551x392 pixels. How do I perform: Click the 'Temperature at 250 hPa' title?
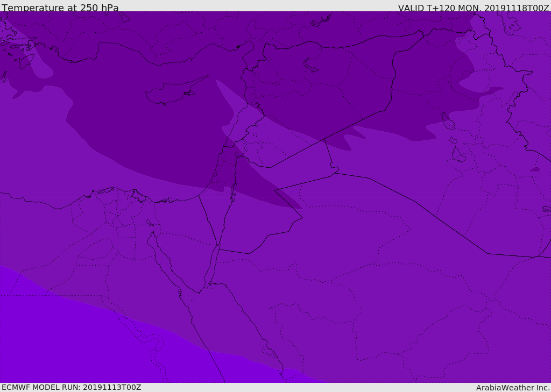pyautogui.click(x=60, y=8)
